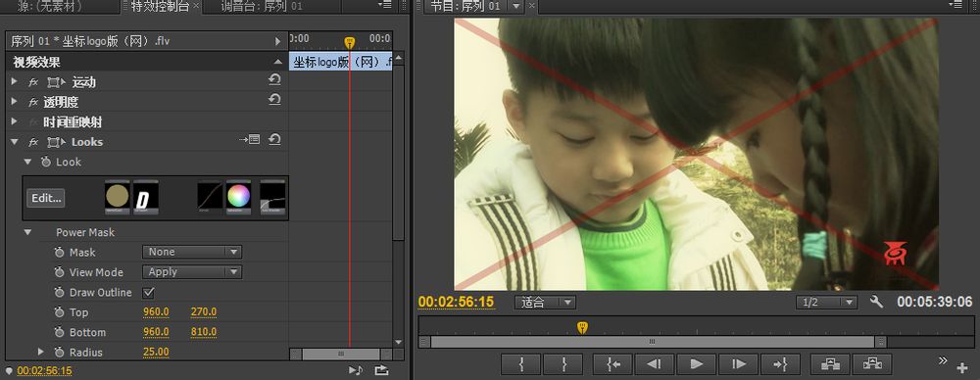Click the Mark Out bracket button
Screen dimensions: 980x380
point(563,363)
